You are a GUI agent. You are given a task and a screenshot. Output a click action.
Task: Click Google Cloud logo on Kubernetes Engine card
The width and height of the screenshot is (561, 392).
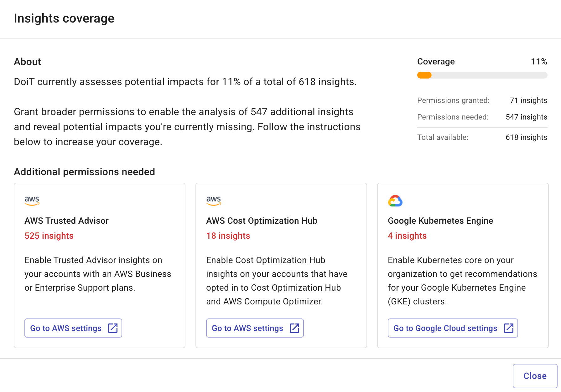tap(395, 201)
